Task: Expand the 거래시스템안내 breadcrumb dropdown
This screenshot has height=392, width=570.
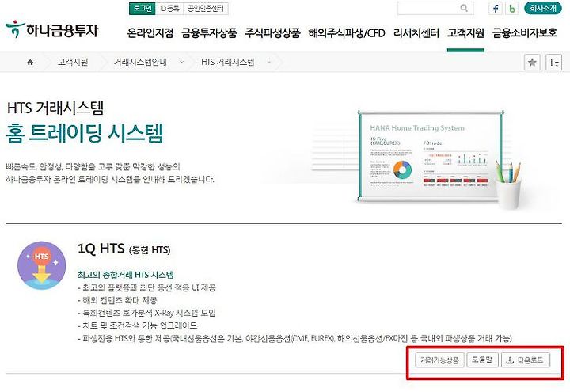Action: click(x=182, y=63)
